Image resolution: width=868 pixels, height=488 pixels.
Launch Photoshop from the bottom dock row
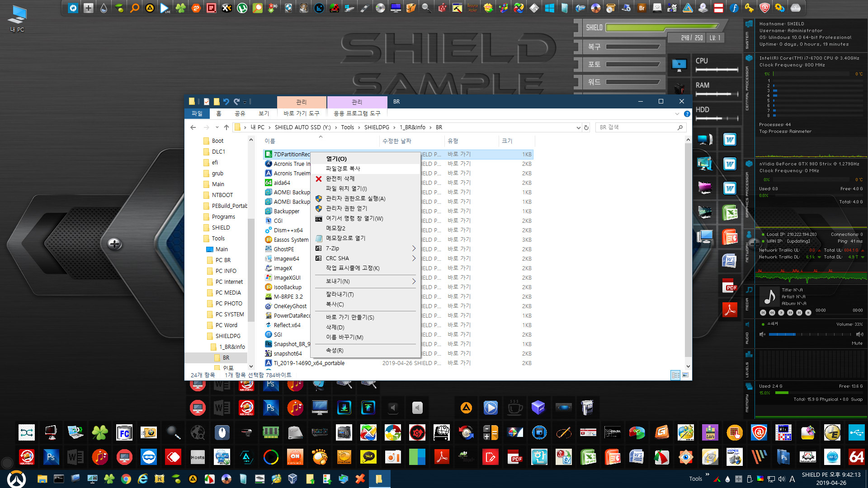click(51, 457)
